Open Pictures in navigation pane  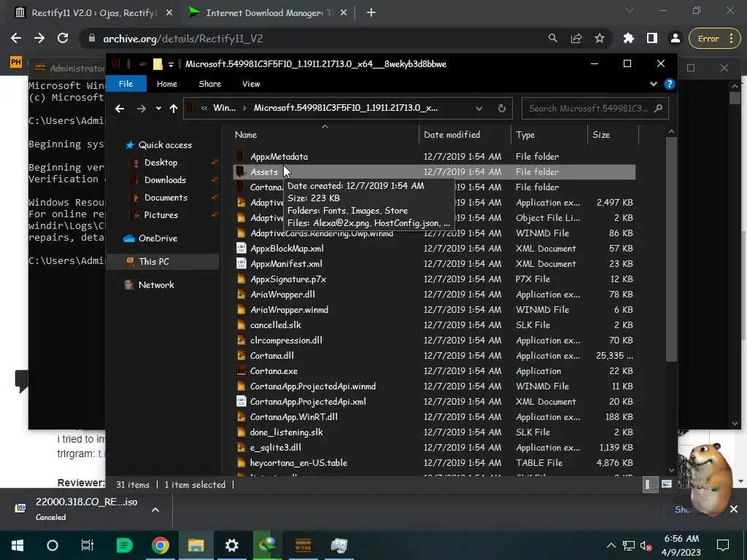[160, 215]
